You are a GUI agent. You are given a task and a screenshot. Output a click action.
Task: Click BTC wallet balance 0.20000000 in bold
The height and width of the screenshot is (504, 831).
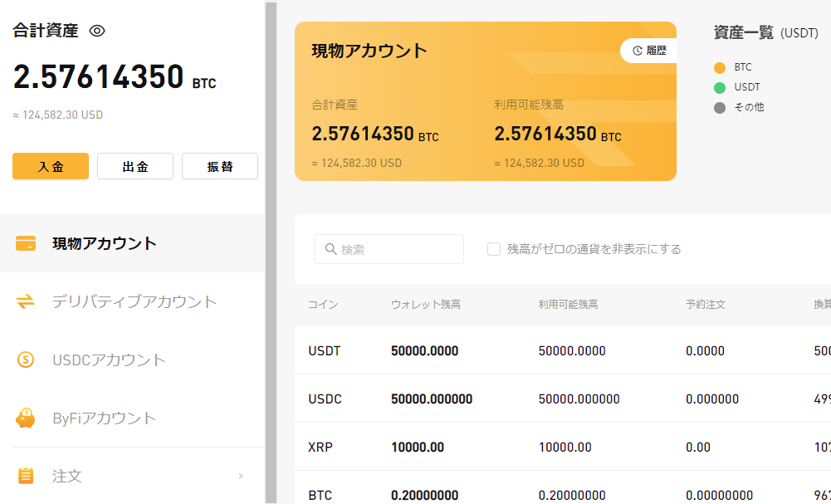[424, 496]
